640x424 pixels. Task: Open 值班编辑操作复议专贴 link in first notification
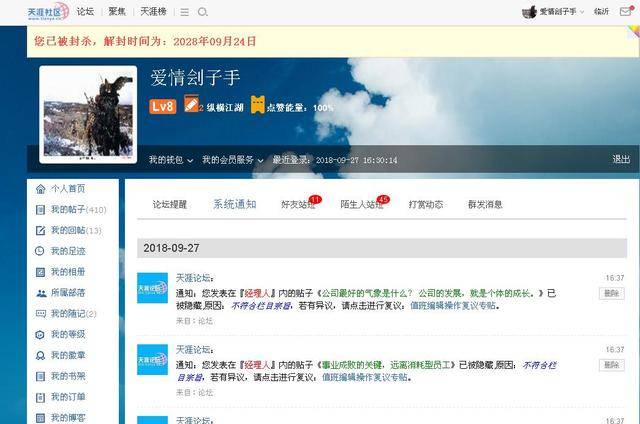click(453, 306)
